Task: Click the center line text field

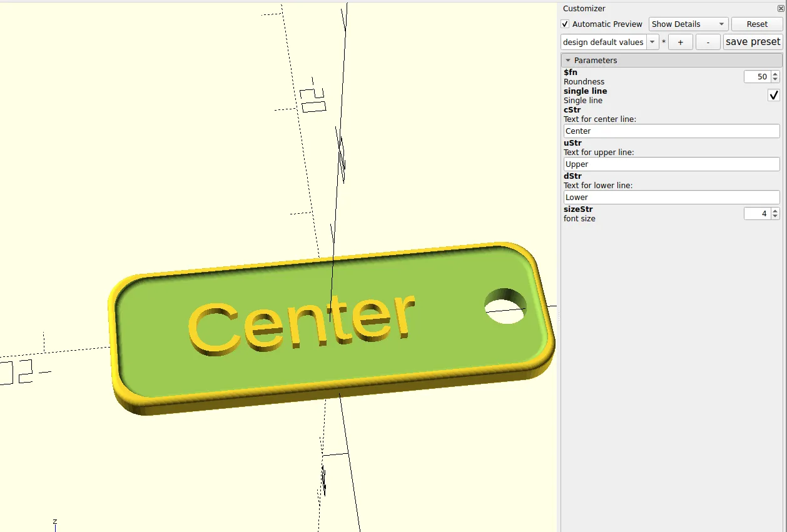Action: [x=671, y=131]
